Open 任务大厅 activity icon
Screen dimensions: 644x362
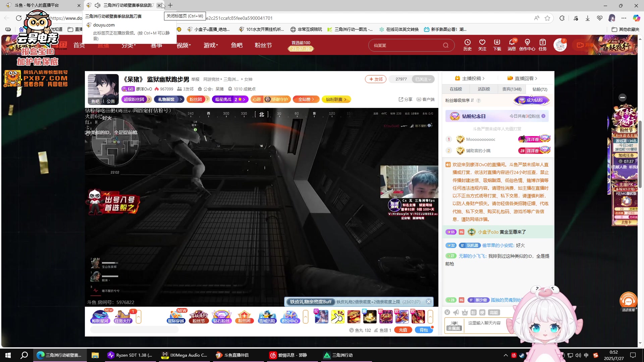(123, 317)
